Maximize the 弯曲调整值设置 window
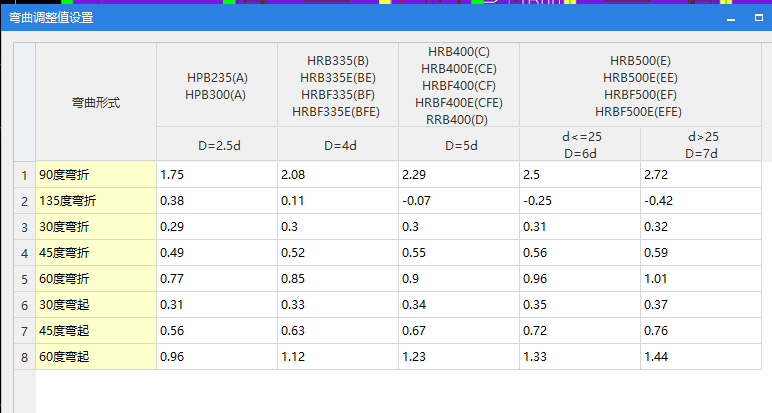This screenshot has height=413, width=772. coord(759,18)
